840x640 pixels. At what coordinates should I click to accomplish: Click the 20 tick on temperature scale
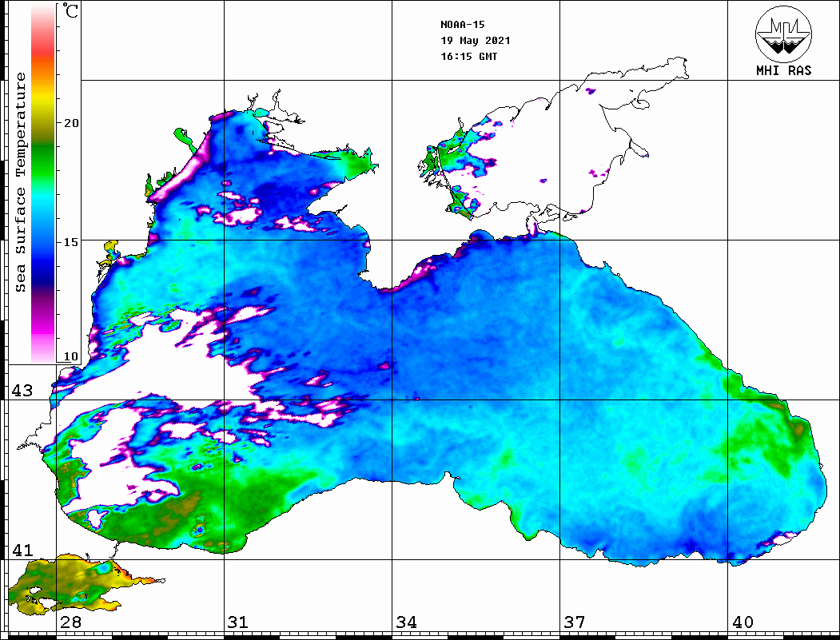click(70, 123)
